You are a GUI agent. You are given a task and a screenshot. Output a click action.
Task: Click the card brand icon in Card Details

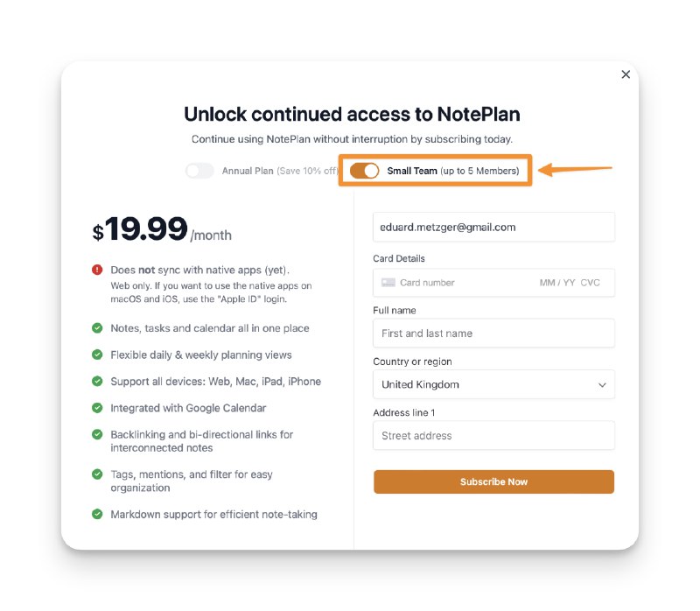click(x=388, y=282)
